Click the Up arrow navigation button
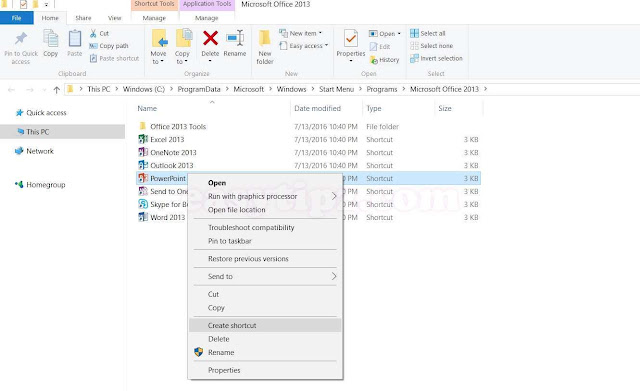This screenshot has width=640, height=391. pyautogui.click(x=56, y=90)
